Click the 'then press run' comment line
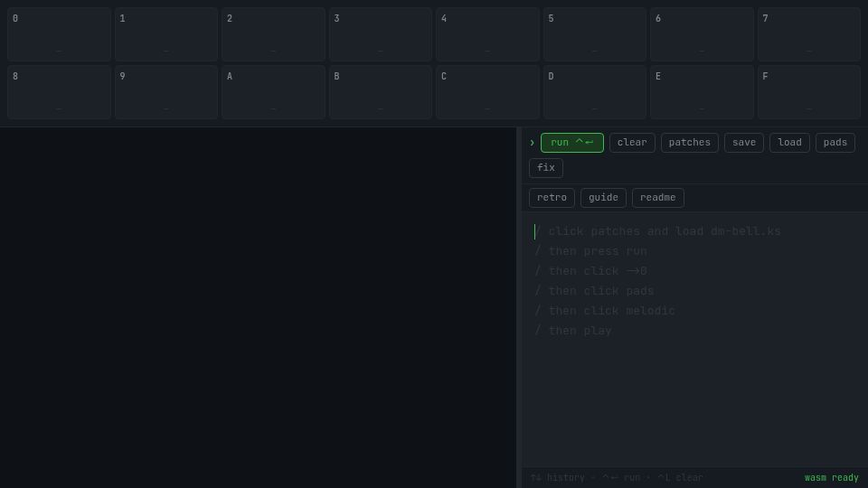 (x=590, y=251)
